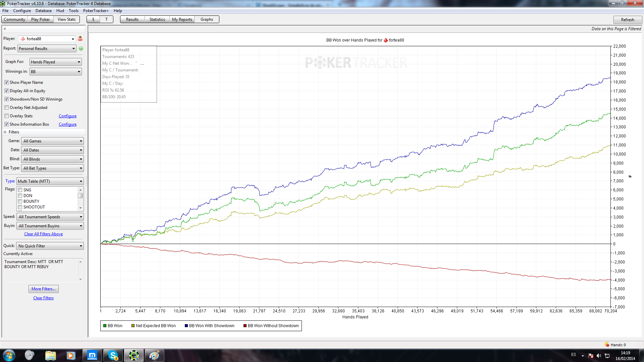Toggle Show Player Name checkbox
Image resolution: width=644 pixels, height=362 pixels.
(x=6, y=82)
